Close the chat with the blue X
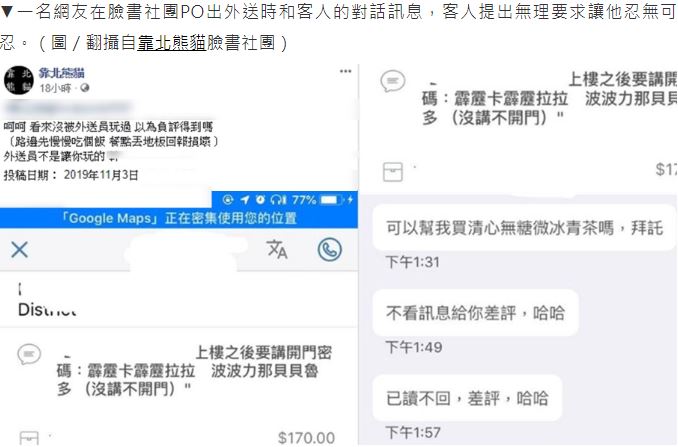This screenshot has width=678, height=447. pos(19,250)
